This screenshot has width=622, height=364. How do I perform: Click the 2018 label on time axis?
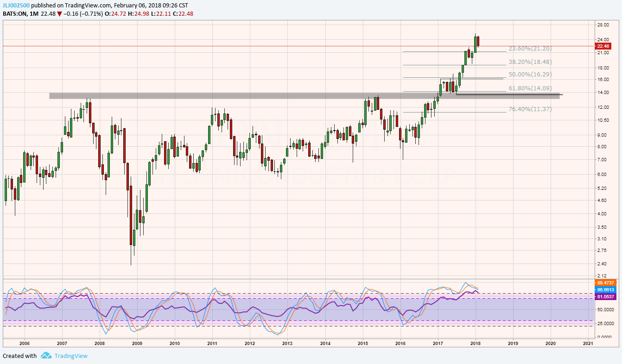click(476, 344)
